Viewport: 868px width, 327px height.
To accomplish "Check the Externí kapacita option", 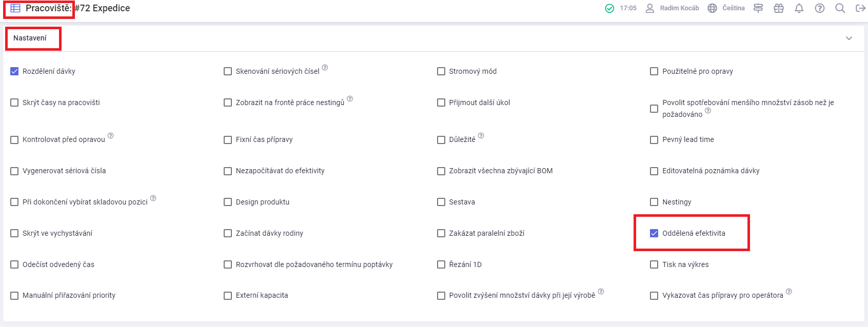I will (x=228, y=296).
